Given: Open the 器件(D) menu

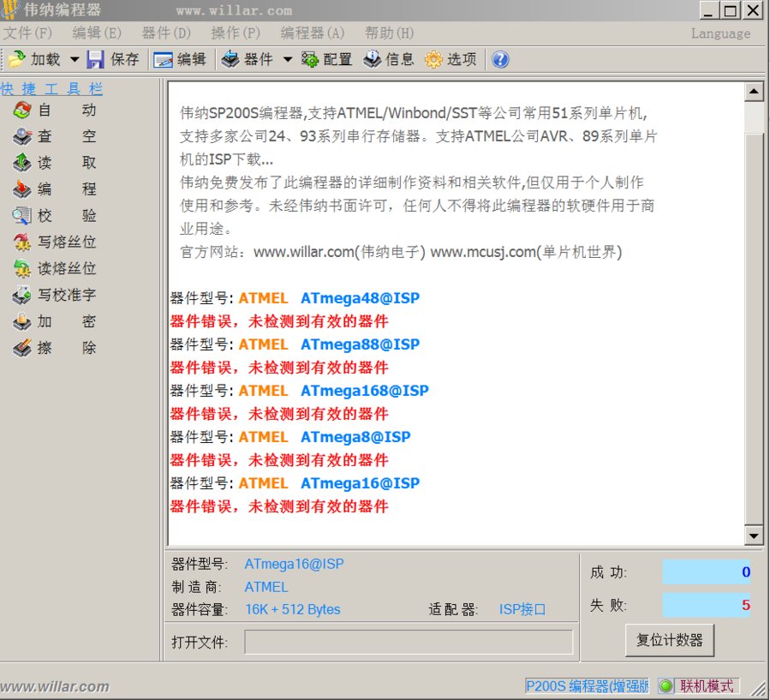Looking at the screenshot, I should coord(166,33).
